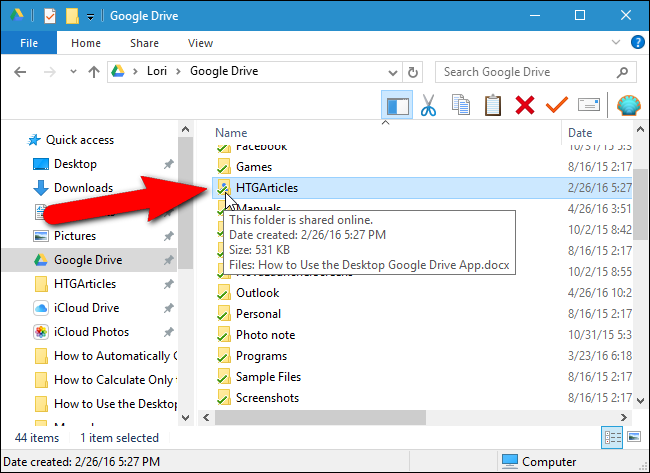Click the Copy toolbar icon
The height and width of the screenshot is (473, 650).
pyautogui.click(x=461, y=105)
